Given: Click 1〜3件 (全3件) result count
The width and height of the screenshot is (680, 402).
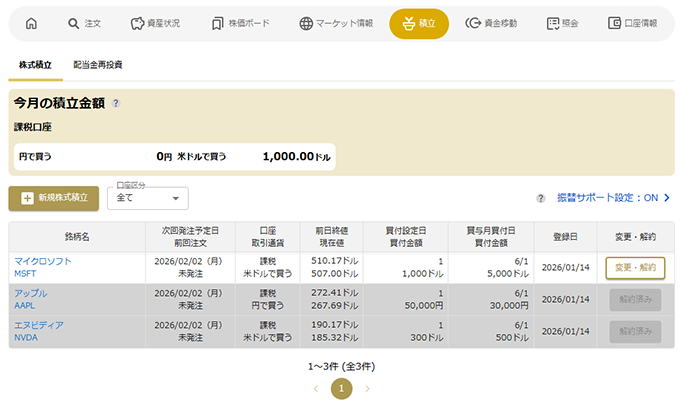Looking at the screenshot, I should (341, 367).
